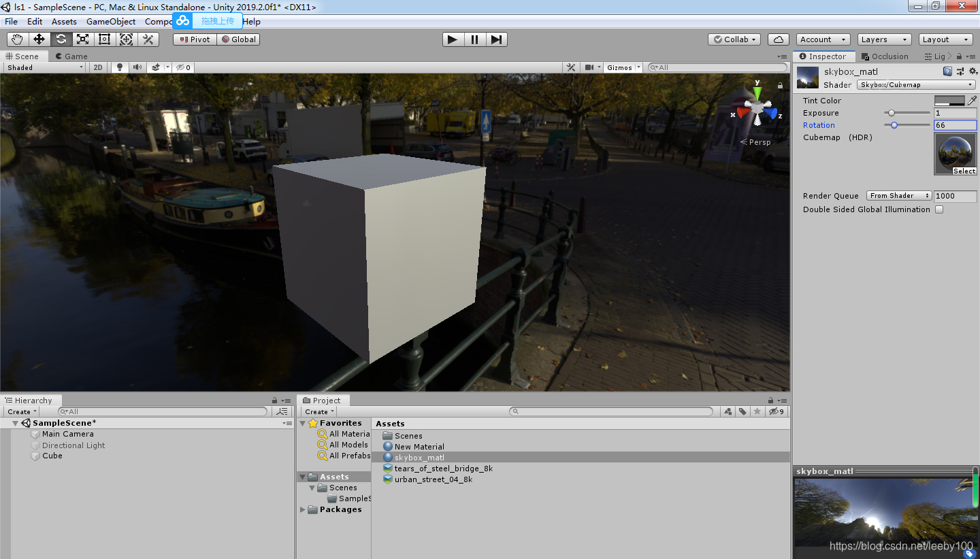Toggle Global handle rotation button
The height and width of the screenshot is (559, 980).
pyautogui.click(x=238, y=39)
